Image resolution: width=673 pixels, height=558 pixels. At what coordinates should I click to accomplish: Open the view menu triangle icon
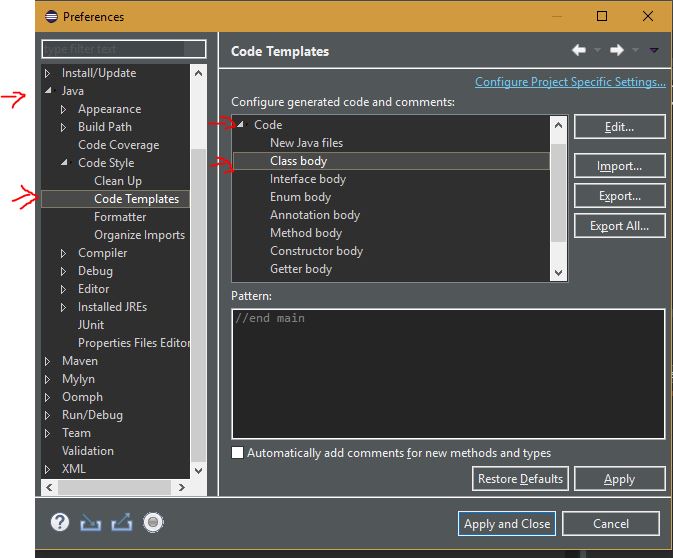coord(654,51)
